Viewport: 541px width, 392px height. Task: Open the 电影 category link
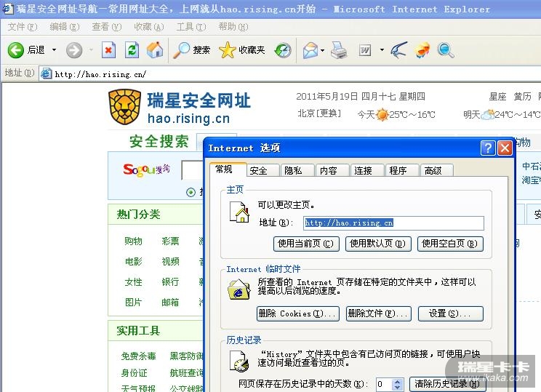pyautogui.click(x=133, y=261)
